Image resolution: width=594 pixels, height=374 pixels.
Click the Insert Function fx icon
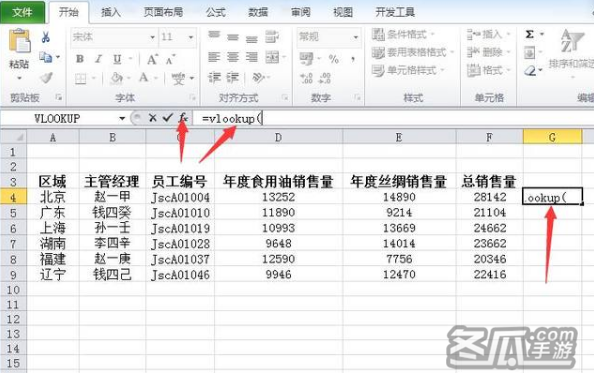[x=184, y=118]
